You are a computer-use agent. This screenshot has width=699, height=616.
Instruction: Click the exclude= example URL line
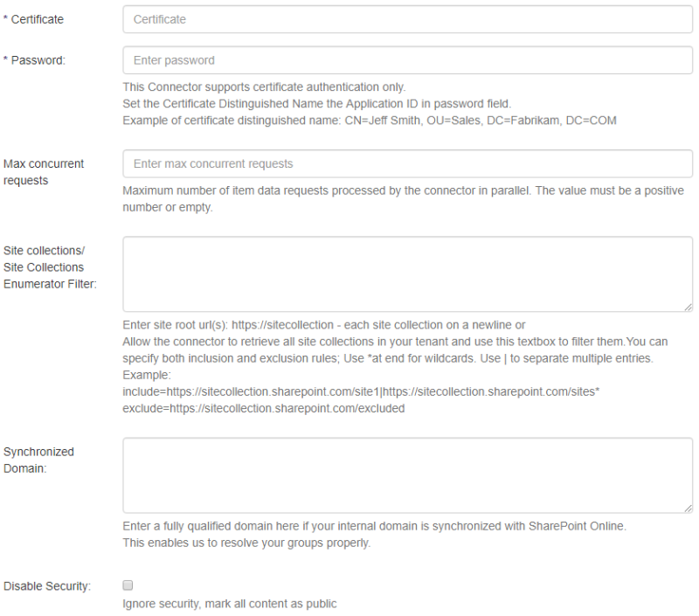(x=263, y=408)
